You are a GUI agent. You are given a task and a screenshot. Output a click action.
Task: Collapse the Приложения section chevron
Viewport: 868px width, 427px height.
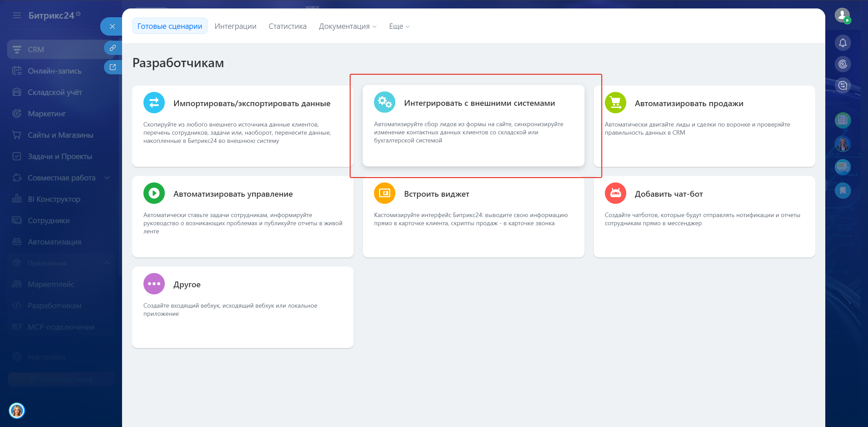[107, 263]
